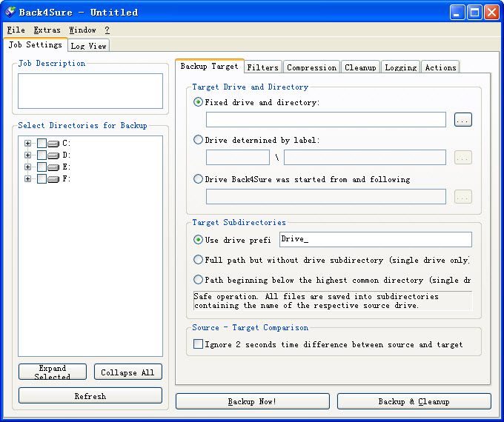
Task: Click the Refresh button
Action: pos(90,396)
